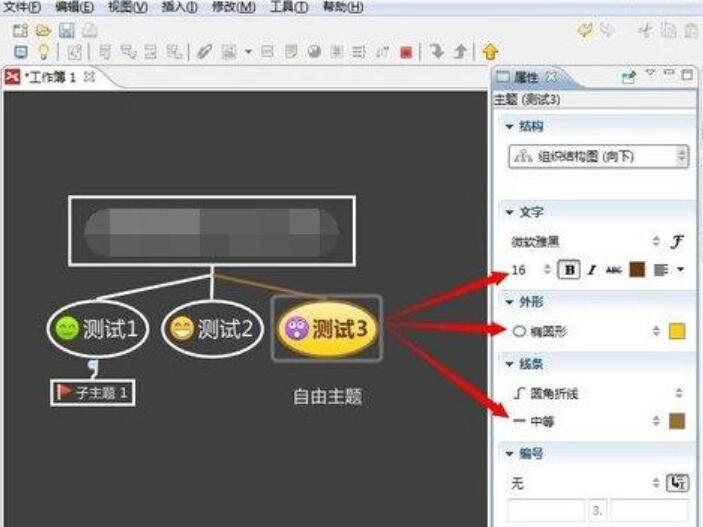Click the laughing face marker on 测试2
703x527 pixels.
tap(182, 328)
